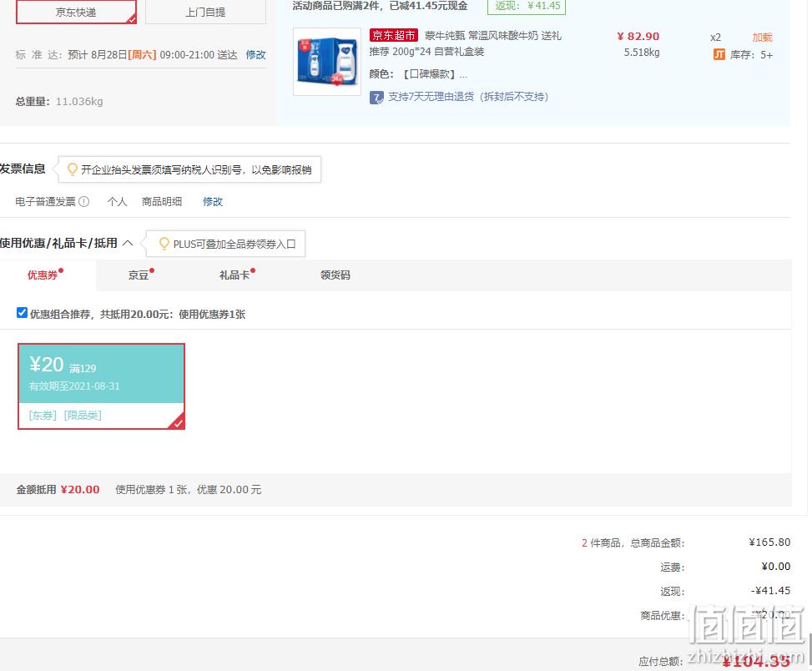Select 京东快递 delivery option

(76, 12)
